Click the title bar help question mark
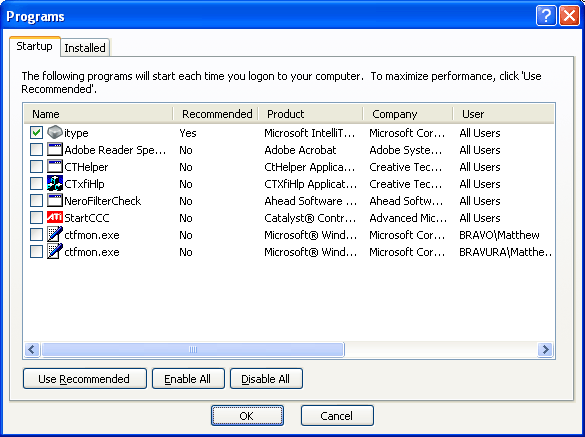The image size is (585, 437). click(546, 16)
